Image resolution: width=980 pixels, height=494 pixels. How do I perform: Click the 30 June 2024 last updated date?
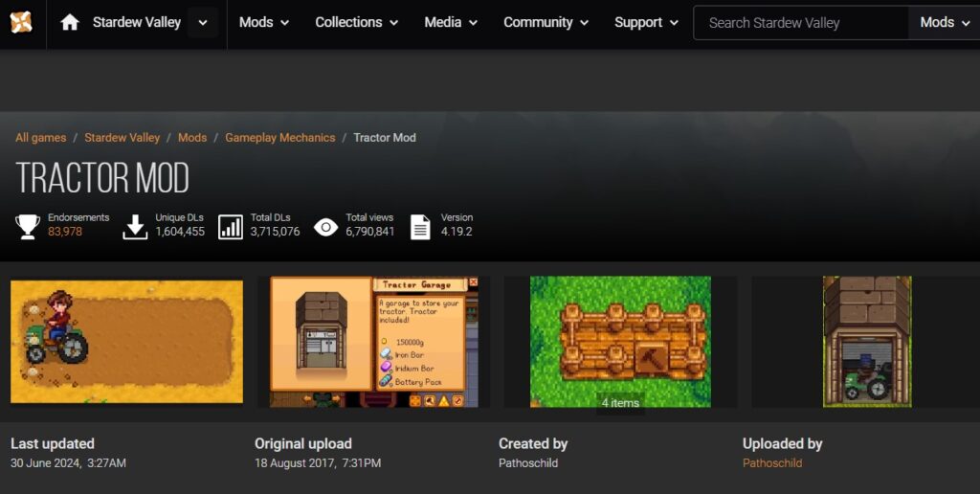click(x=68, y=463)
